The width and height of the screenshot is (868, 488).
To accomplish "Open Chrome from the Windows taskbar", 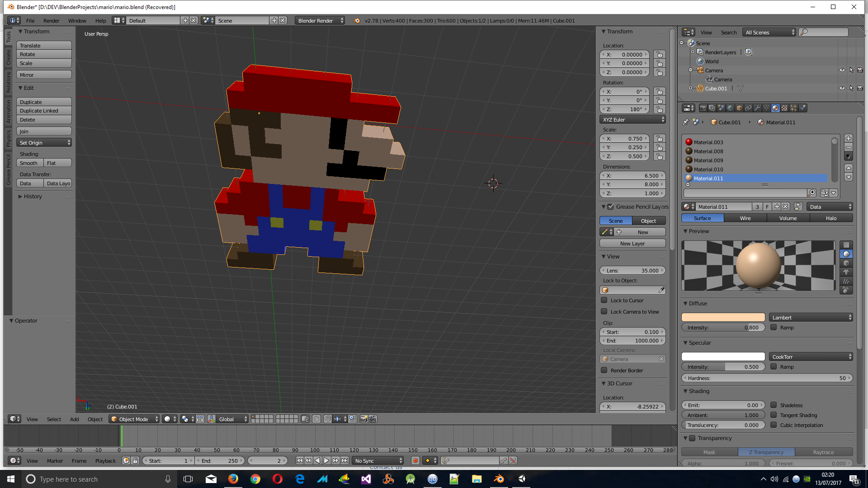I will click(255, 479).
